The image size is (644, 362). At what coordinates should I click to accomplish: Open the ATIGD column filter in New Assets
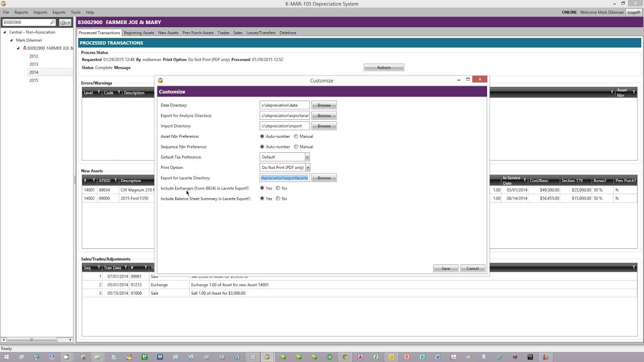tap(115, 180)
